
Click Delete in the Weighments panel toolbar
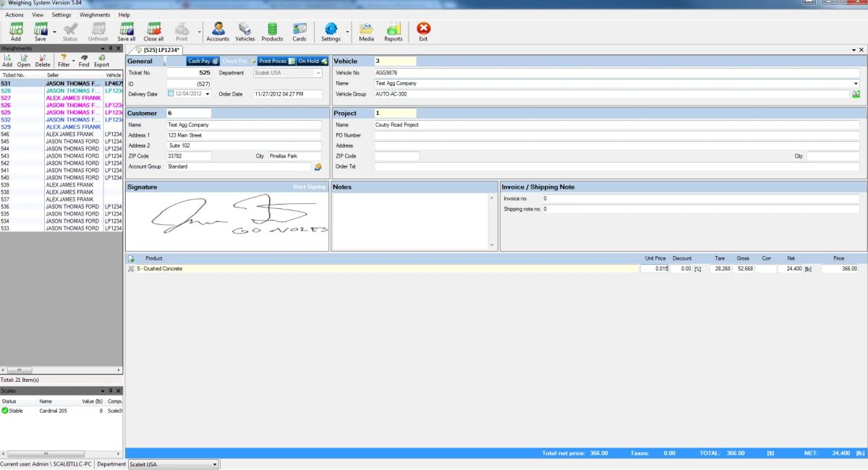tap(43, 61)
